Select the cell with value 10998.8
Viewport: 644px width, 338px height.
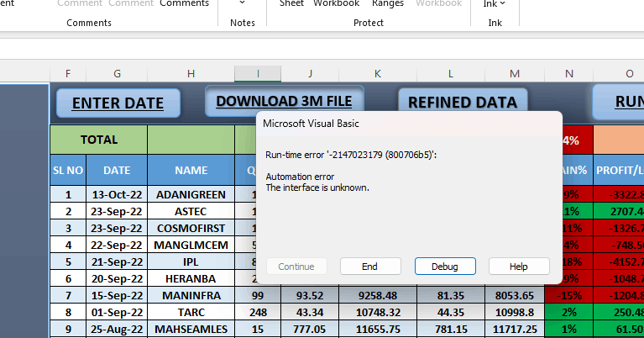(x=514, y=313)
